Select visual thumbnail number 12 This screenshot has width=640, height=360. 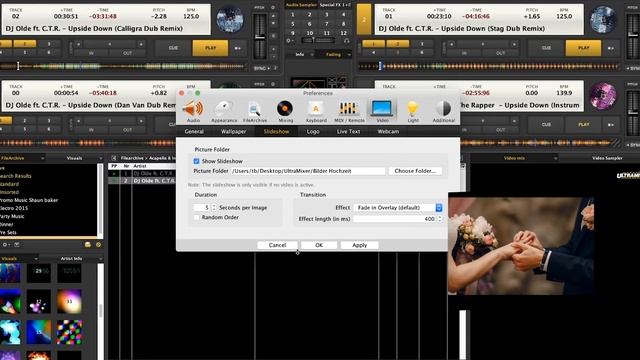click(39, 302)
